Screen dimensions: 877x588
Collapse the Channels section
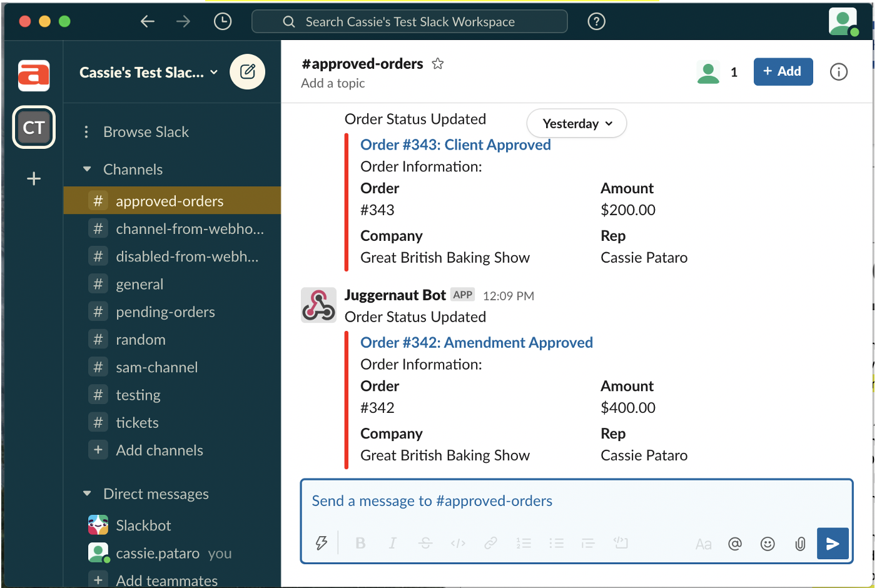point(88,170)
